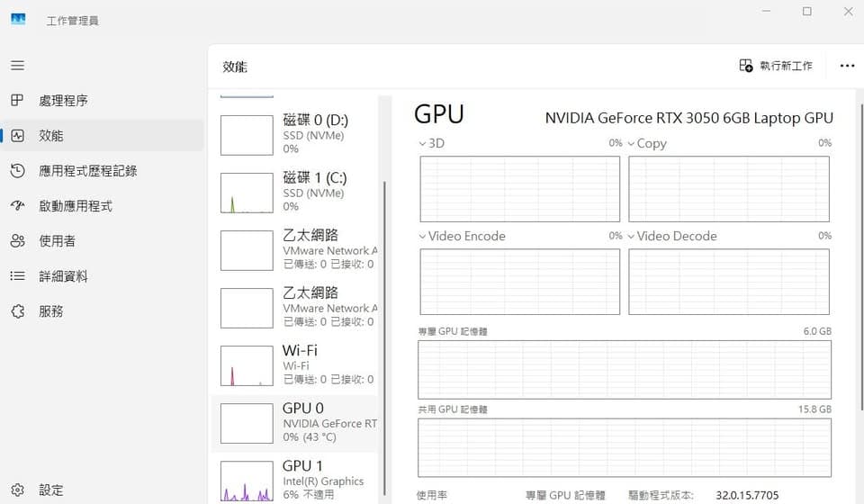
Task: Open 應用程式歷程記錄 page
Action: [x=102, y=171]
